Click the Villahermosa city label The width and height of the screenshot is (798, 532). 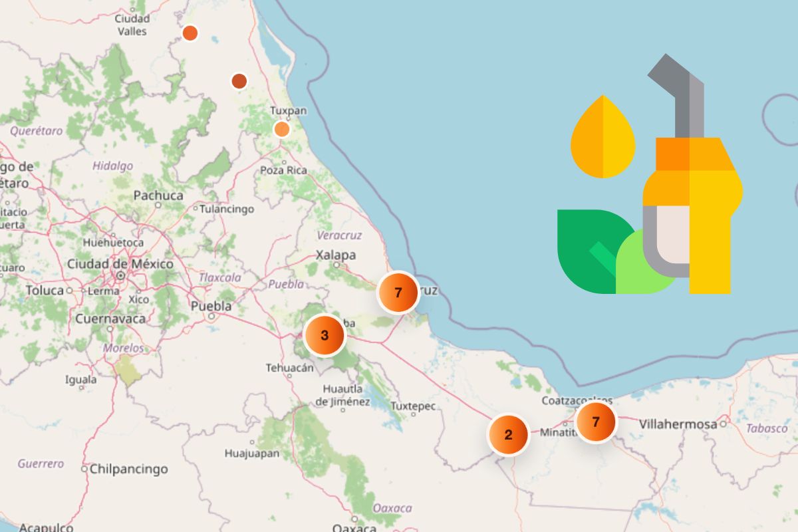click(x=678, y=424)
